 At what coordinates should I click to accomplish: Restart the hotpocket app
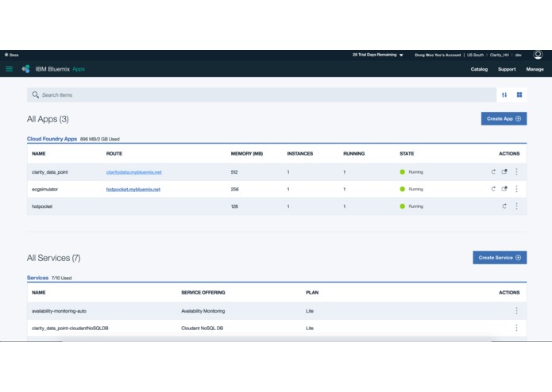pyautogui.click(x=504, y=206)
